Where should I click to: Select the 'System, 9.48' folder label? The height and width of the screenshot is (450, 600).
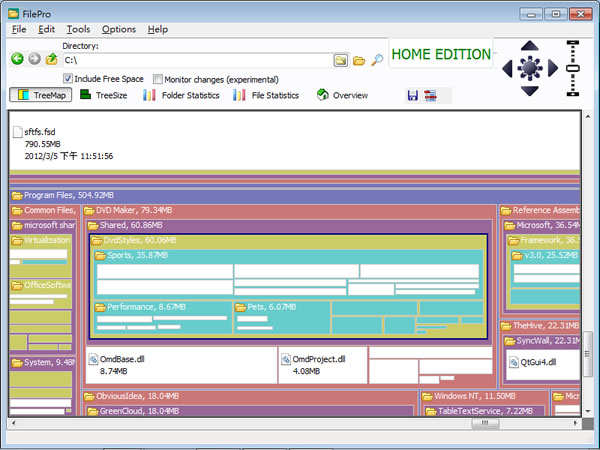(50, 363)
